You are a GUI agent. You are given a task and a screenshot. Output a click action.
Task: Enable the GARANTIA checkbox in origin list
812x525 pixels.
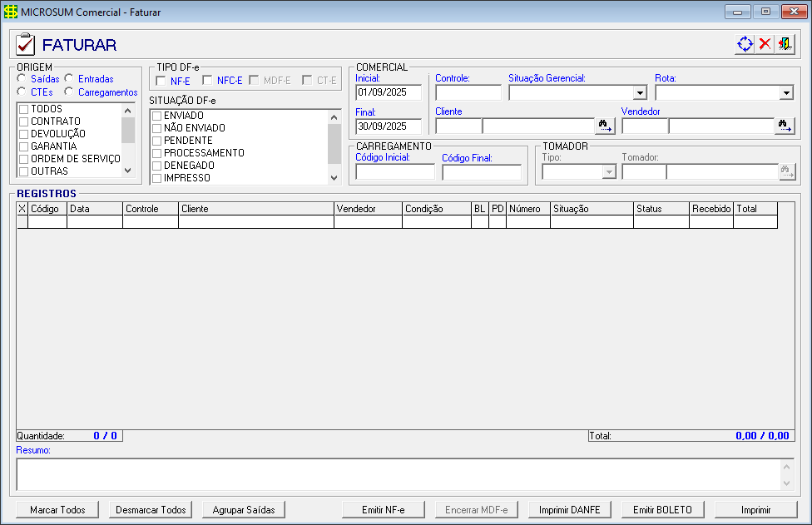pos(23,146)
